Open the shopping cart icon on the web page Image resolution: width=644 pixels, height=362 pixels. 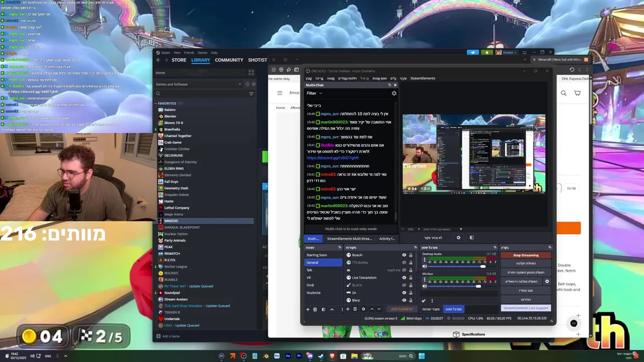(x=577, y=93)
